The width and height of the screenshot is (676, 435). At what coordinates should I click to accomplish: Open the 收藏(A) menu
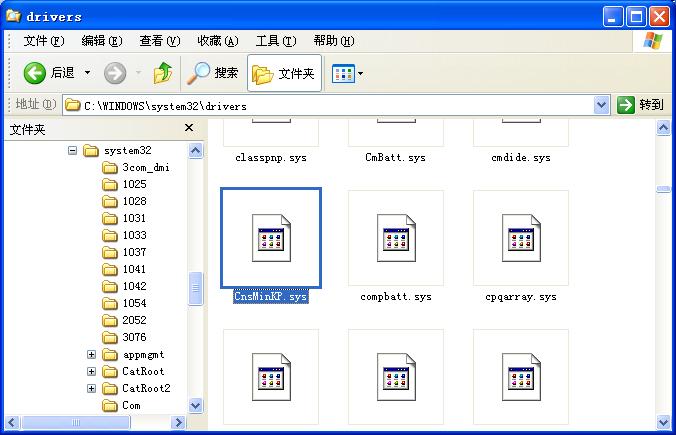218,41
